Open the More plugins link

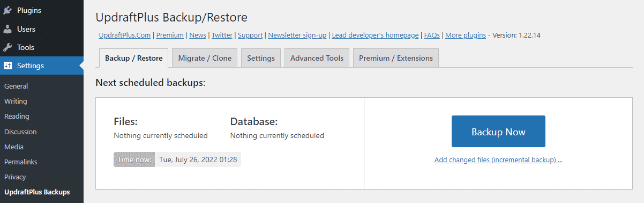(466, 35)
